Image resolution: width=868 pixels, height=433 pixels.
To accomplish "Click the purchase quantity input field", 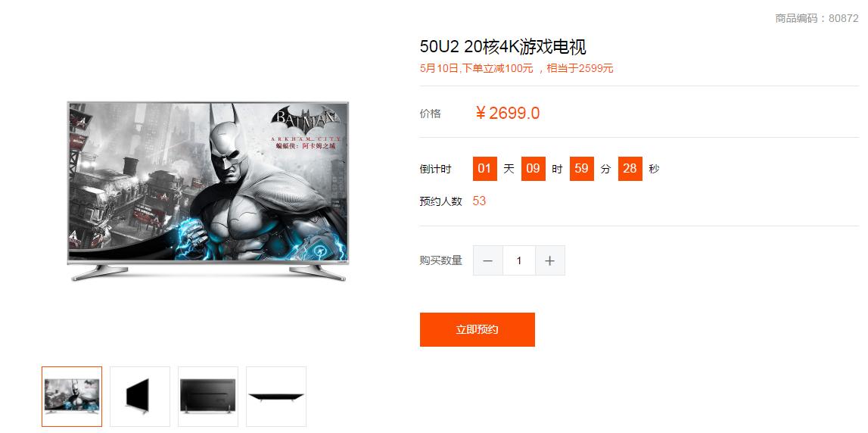I will 518,260.
